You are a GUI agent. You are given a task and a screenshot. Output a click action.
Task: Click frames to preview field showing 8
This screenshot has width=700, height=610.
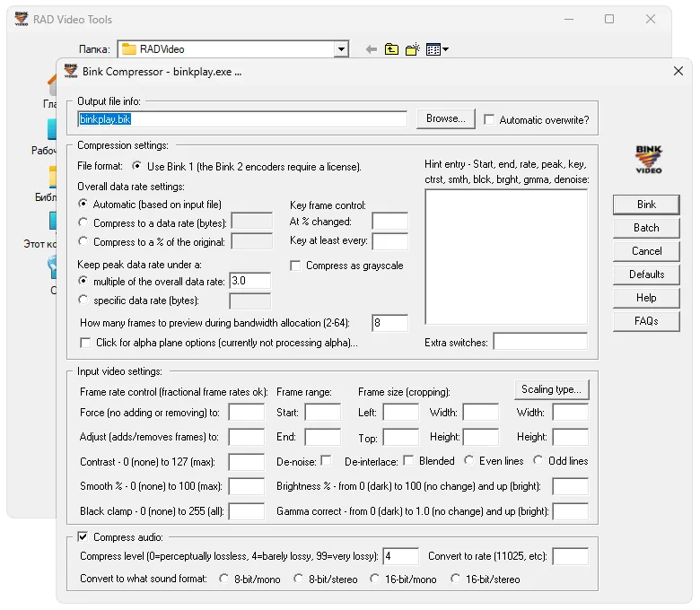click(x=389, y=323)
